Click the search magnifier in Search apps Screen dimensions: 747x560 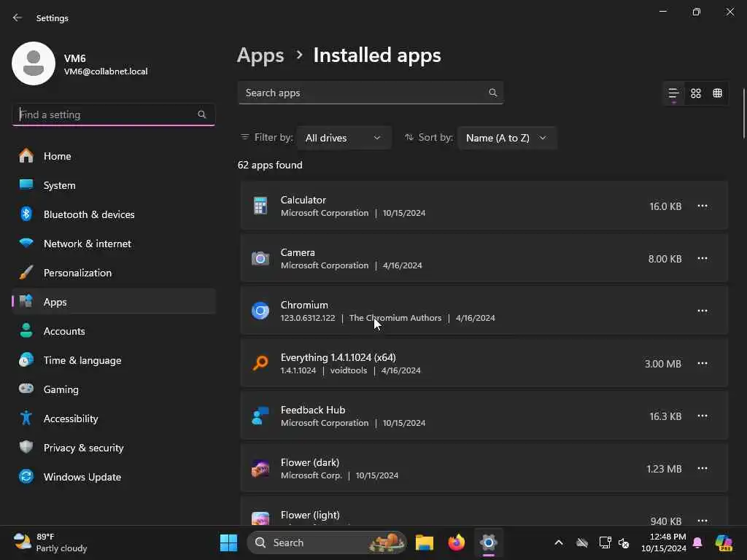(x=493, y=93)
